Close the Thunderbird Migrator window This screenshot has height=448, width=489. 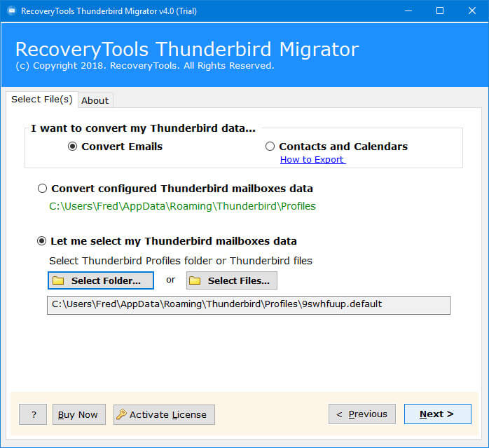472,11
